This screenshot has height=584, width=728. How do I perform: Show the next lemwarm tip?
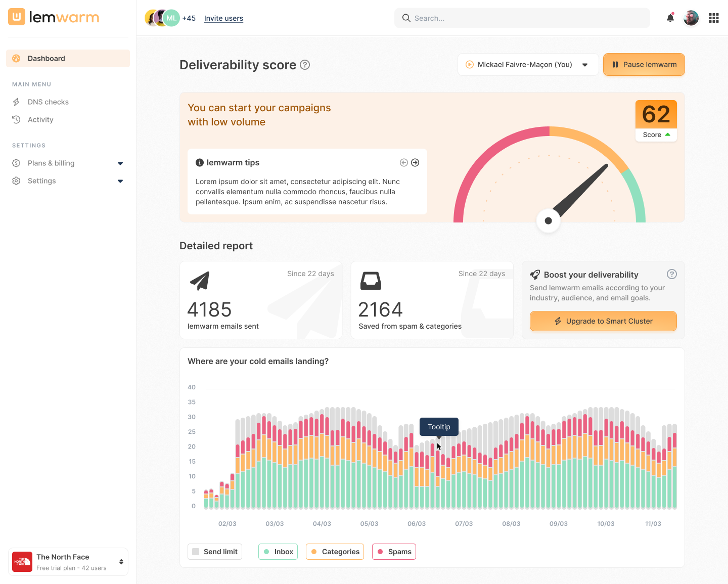pyautogui.click(x=415, y=163)
